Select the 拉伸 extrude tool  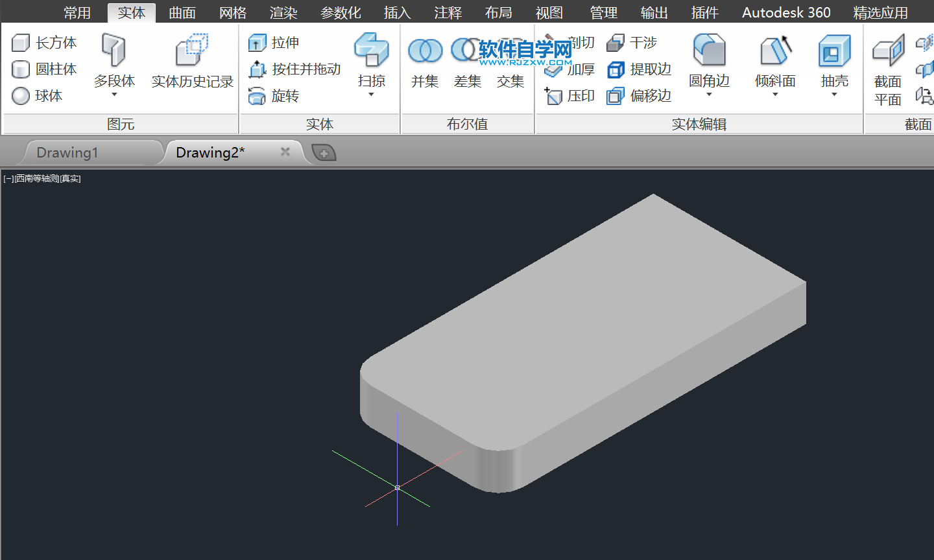274,43
